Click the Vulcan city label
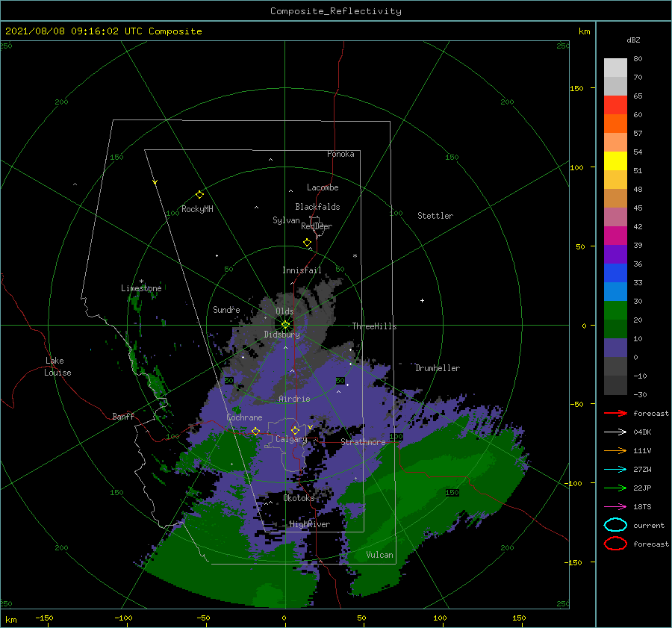The image size is (672, 628). click(x=380, y=555)
